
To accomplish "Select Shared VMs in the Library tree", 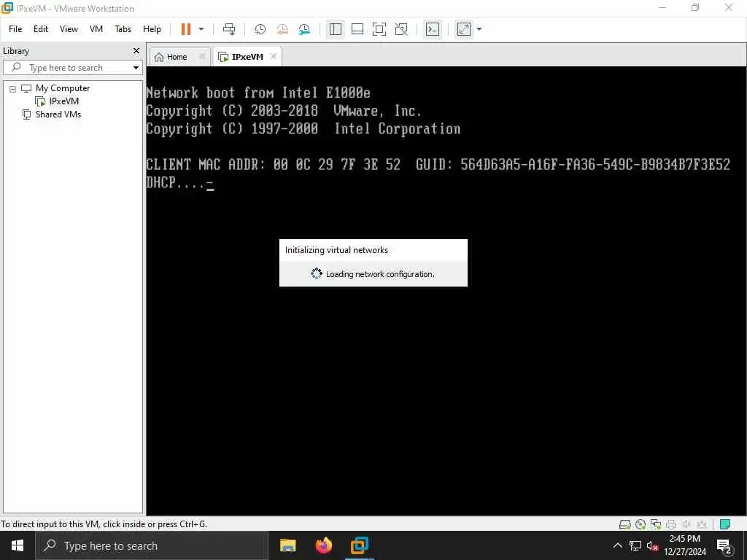I will pos(58,114).
